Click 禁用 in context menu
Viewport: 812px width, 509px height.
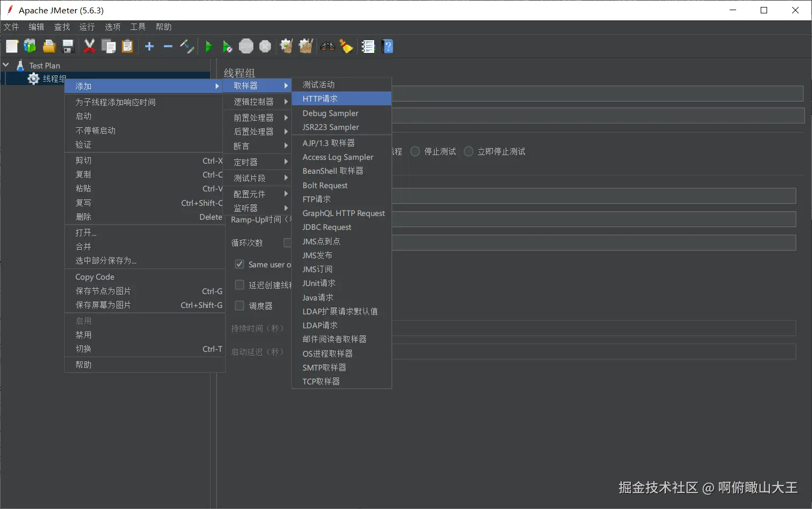pyautogui.click(x=144, y=335)
